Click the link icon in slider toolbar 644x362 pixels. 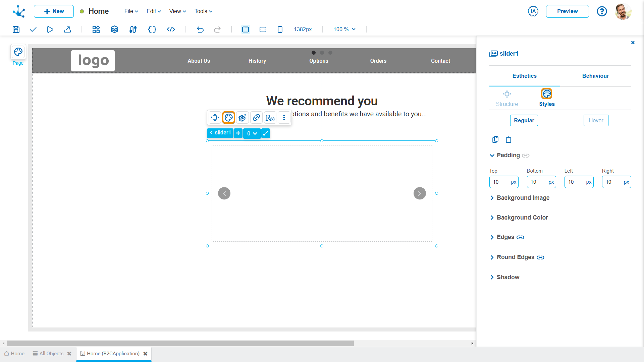point(256,118)
